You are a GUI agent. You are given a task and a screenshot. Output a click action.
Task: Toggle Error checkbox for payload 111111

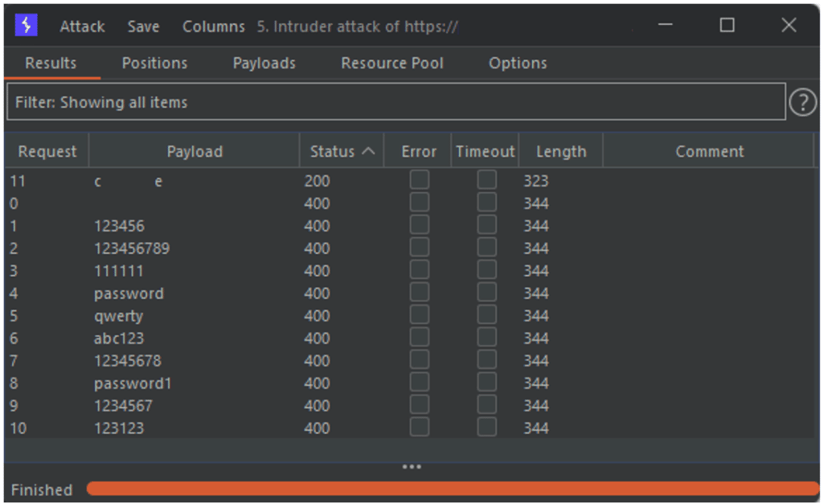pos(420,270)
